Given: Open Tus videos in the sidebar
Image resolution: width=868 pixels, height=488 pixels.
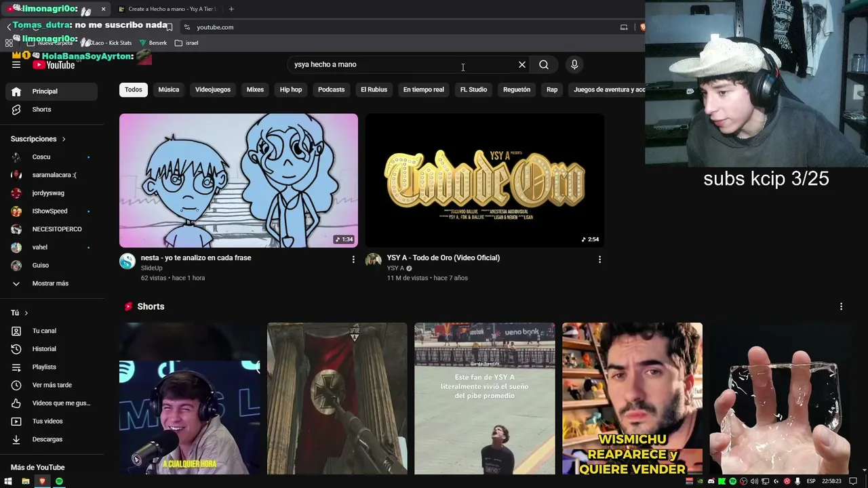Looking at the screenshot, I should [x=53, y=421].
